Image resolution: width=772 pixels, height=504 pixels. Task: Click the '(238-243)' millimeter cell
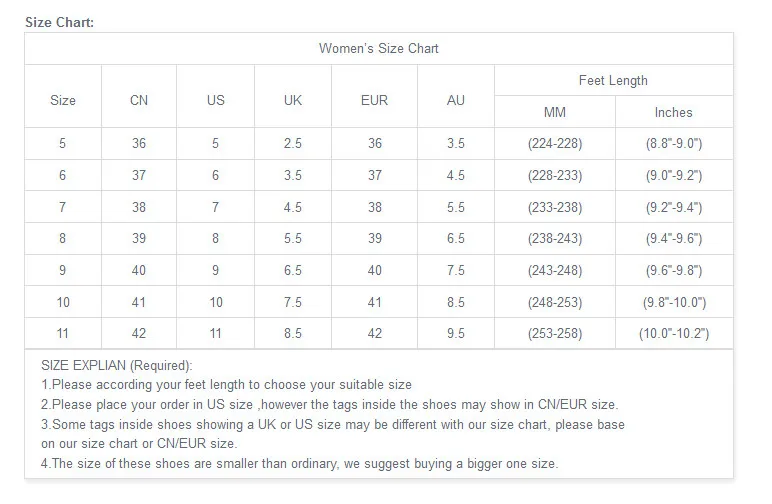[x=555, y=239]
